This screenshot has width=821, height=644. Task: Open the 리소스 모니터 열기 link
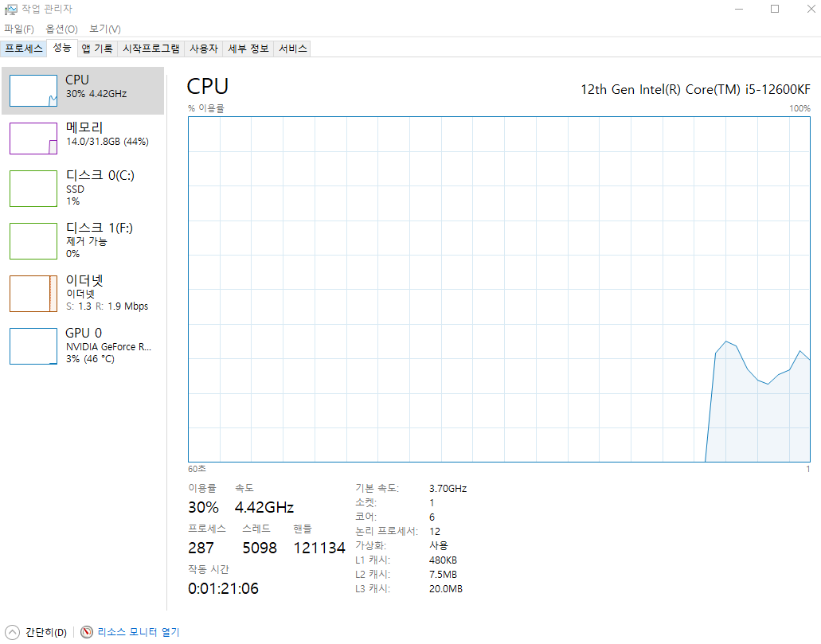(x=139, y=632)
